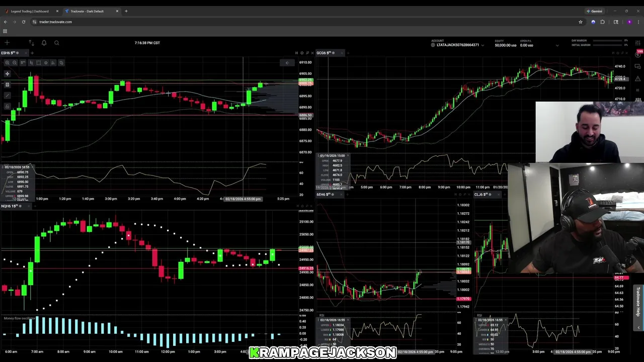Screen dimensions: 644x362
Task: Add a new tab next to ESH6
Action: (x=32, y=53)
